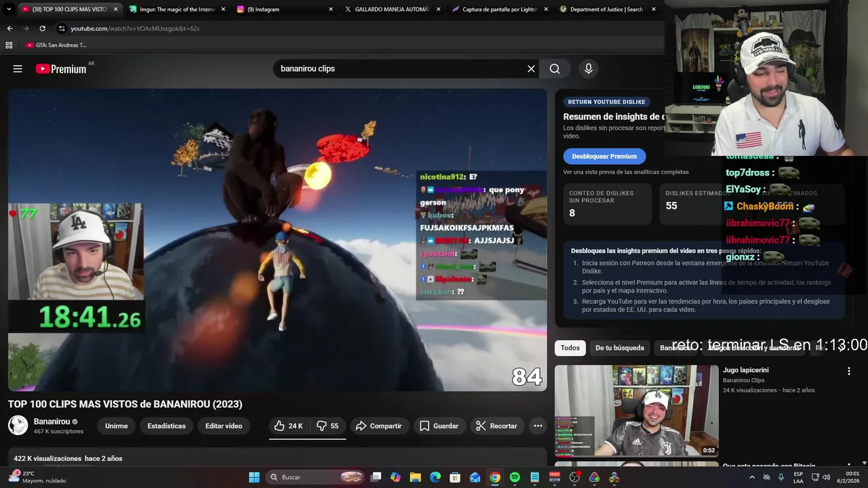Click the RETURN YOUTUBE DISLIKE badge
Viewport: 868px width, 488px height.
pos(606,102)
